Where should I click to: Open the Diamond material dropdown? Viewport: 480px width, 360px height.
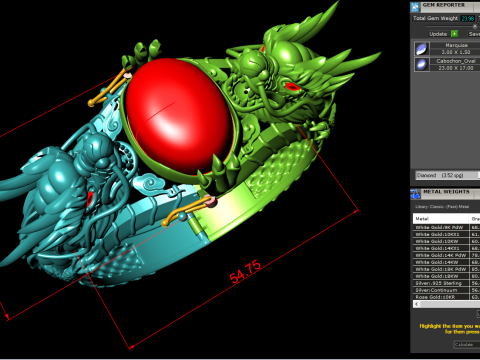448,175
